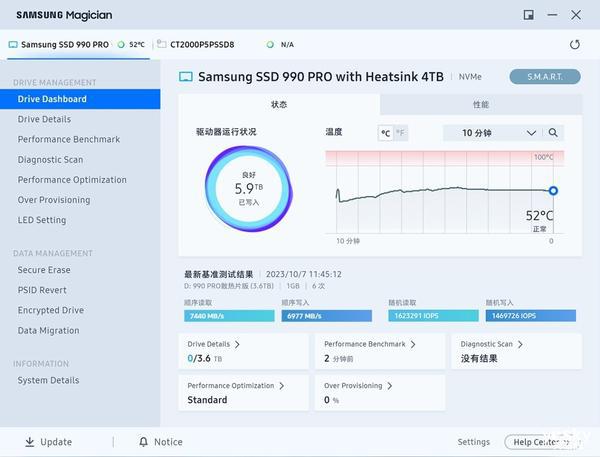Click the mini-mode window icon in the title bar
The height and width of the screenshot is (457, 600).
tap(528, 15)
